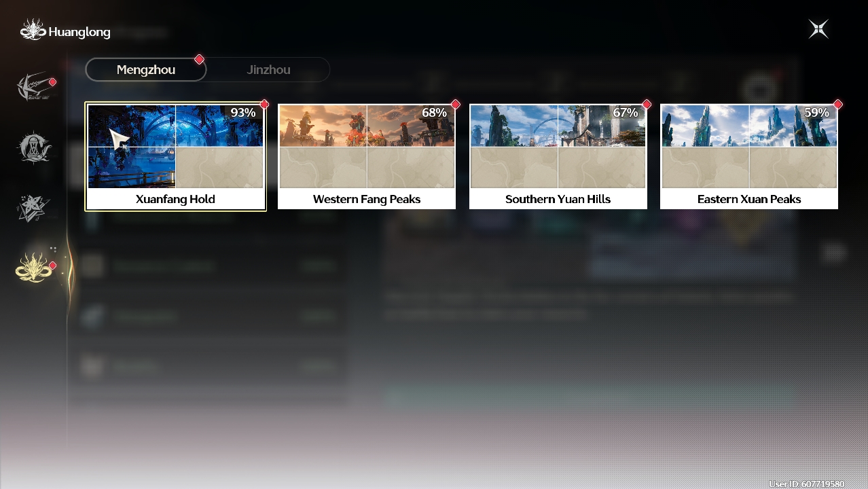Screen dimensions: 868x489
Task: Click the red marker on the Eastern Xuan Peaks card
Action: 837,105
